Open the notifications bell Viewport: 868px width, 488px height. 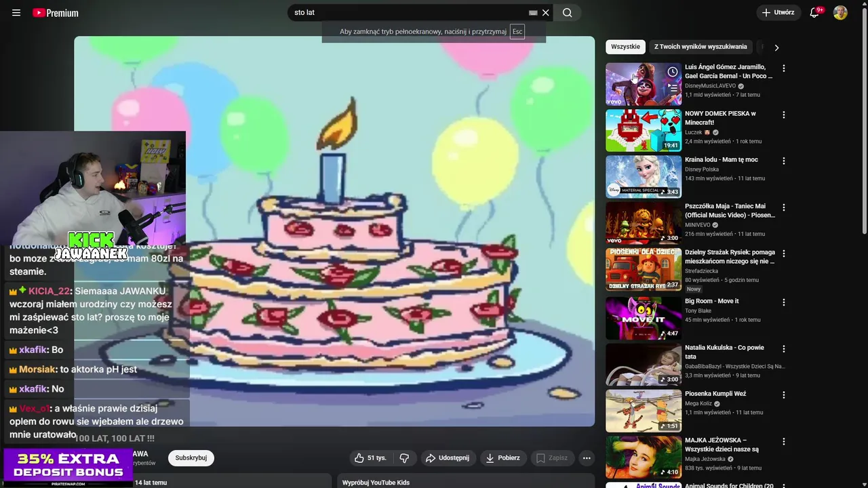point(815,13)
